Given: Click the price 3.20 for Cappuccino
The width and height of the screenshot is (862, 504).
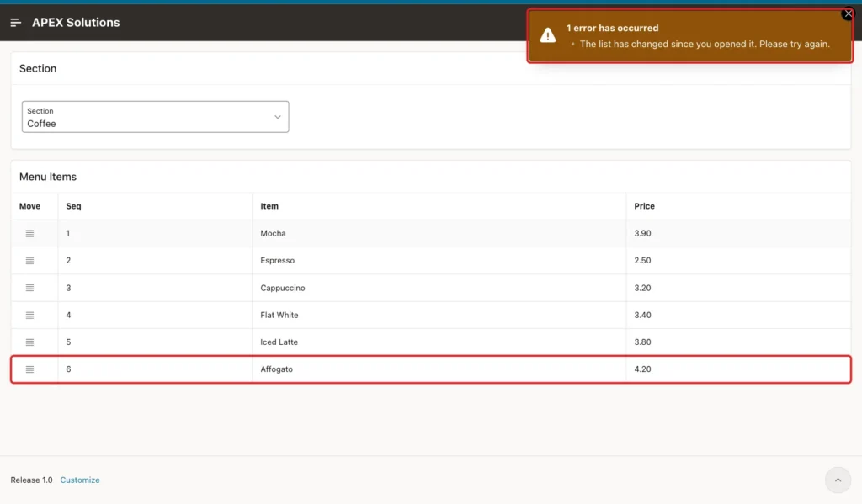Looking at the screenshot, I should (642, 288).
